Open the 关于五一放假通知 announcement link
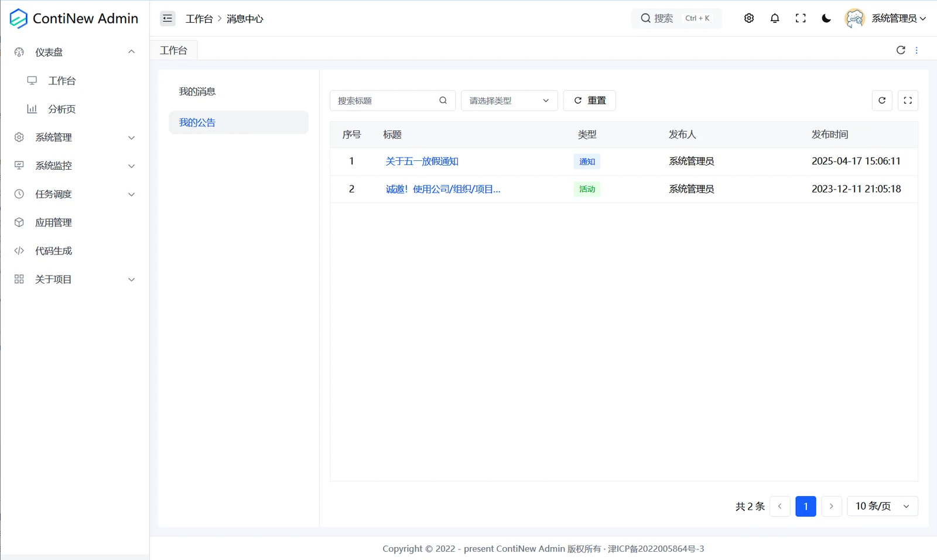 (422, 161)
